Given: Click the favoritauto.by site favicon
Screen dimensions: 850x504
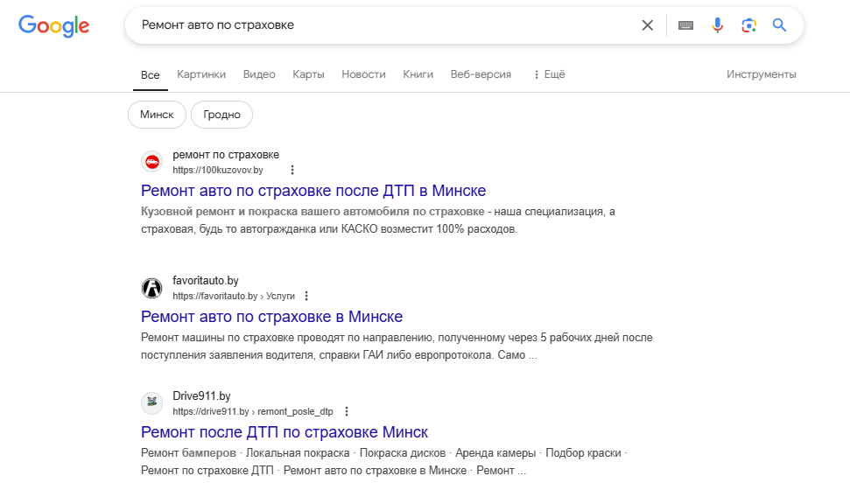Looking at the screenshot, I should point(152,288).
